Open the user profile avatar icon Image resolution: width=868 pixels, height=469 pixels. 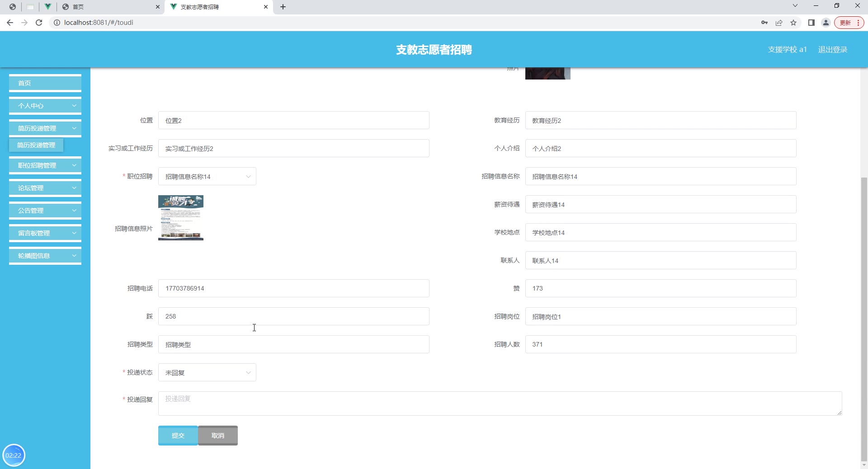point(826,23)
